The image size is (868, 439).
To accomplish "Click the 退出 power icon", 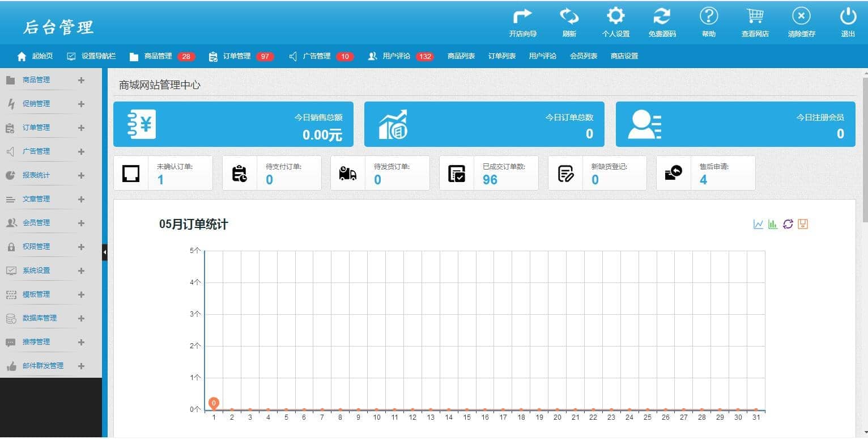I will pos(848,16).
